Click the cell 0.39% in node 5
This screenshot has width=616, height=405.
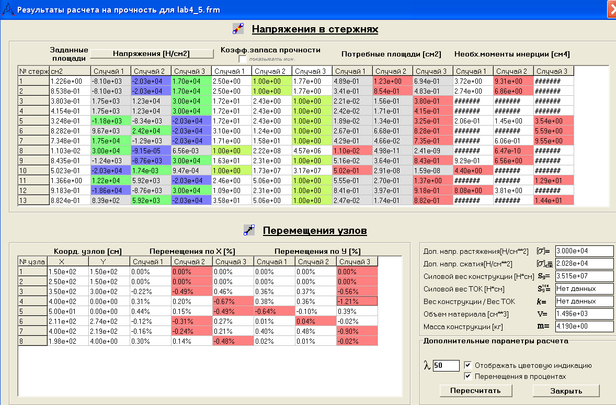click(357, 312)
